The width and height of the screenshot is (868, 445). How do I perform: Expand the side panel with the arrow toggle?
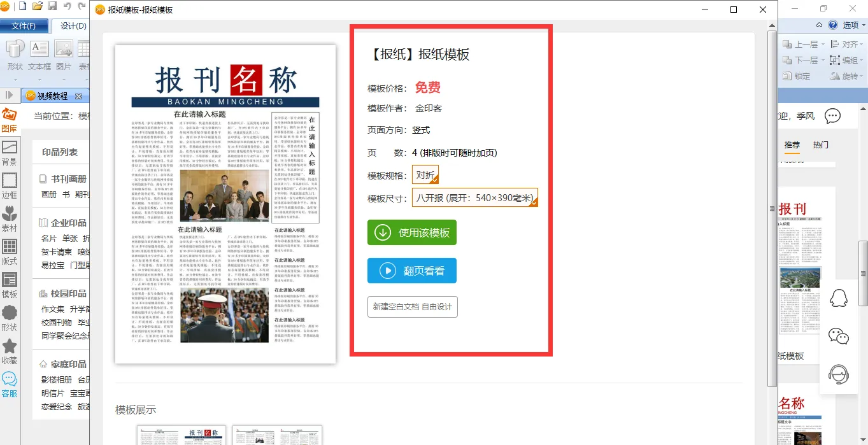coord(9,95)
